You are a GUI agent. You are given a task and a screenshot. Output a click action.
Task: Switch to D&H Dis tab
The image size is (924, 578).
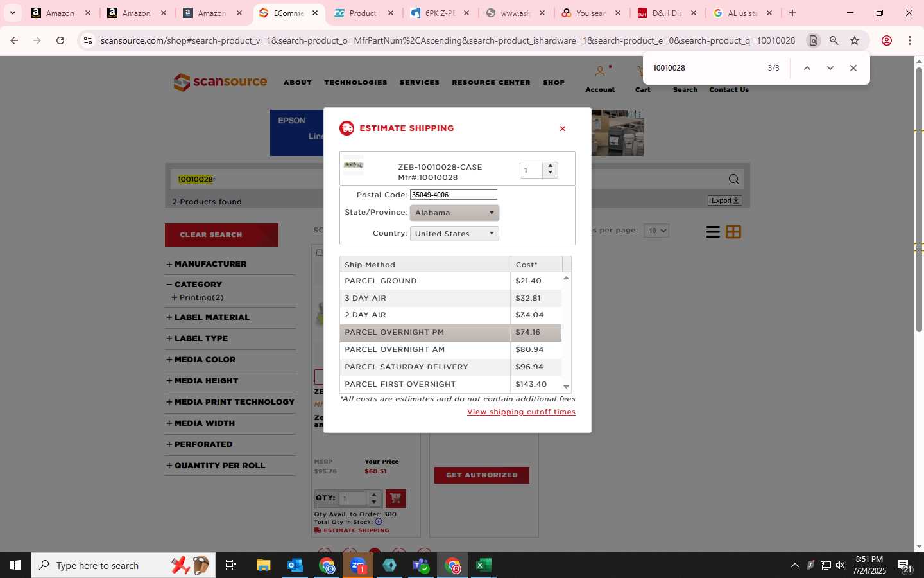pos(667,13)
